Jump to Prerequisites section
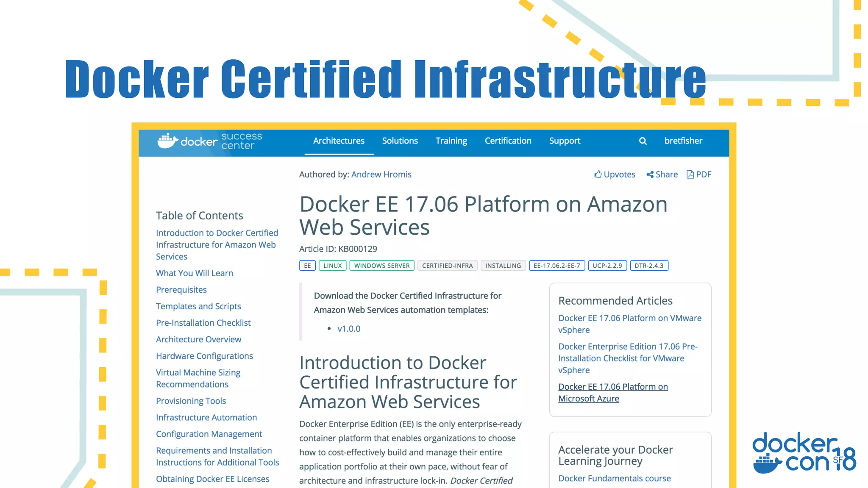Image resolution: width=868 pixels, height=488 pixels. [x=181, y=290]
